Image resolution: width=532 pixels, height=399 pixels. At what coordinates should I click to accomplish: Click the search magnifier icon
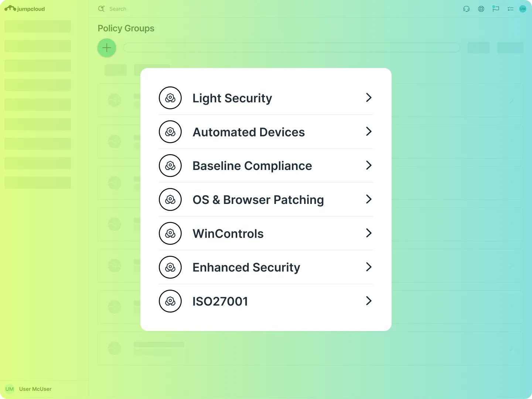[x=101, y=9]
